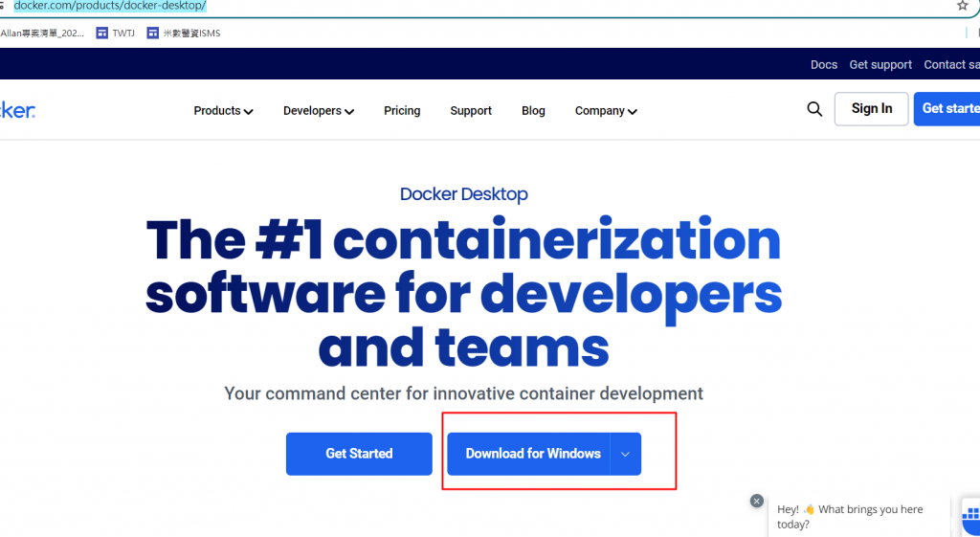Open the Blog page
Viewport: 980px width, 537px height.
pos(533,111)
